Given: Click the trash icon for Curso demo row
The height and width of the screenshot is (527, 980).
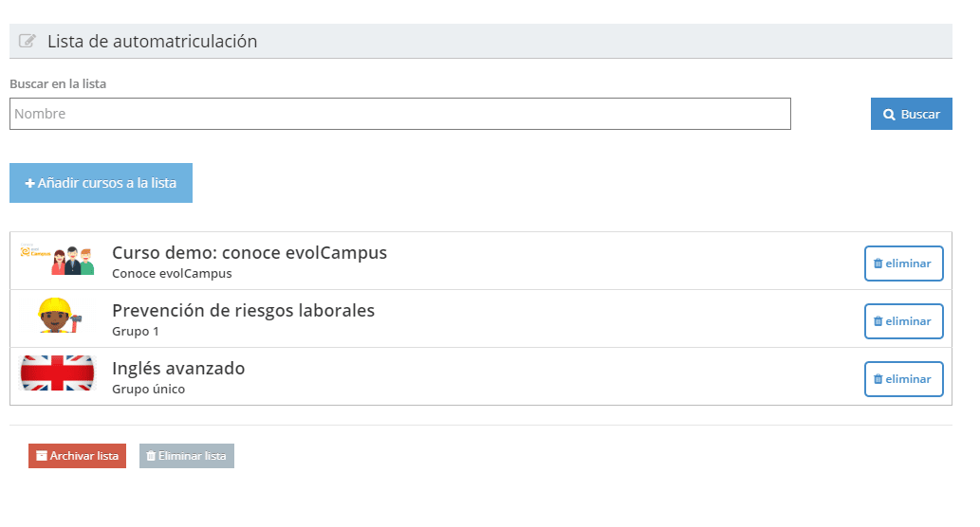Looking at the screenshot, I should (x=878, y=263).
